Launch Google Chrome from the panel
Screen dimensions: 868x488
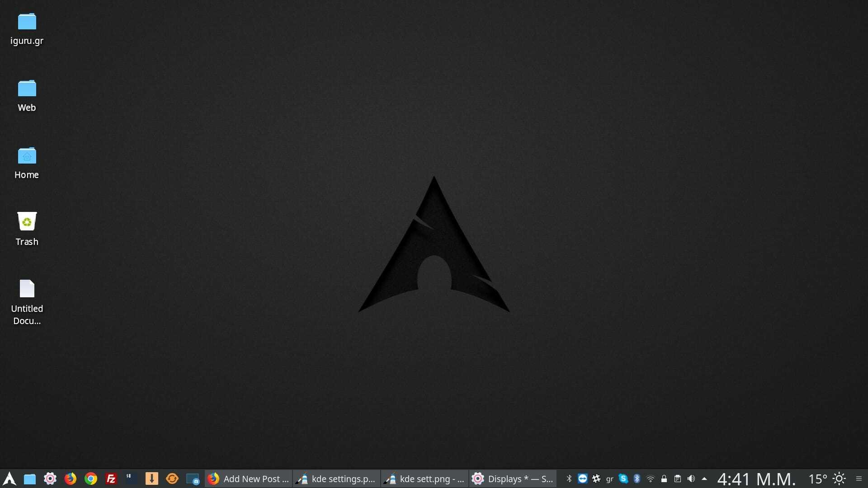tap(91, 479)
